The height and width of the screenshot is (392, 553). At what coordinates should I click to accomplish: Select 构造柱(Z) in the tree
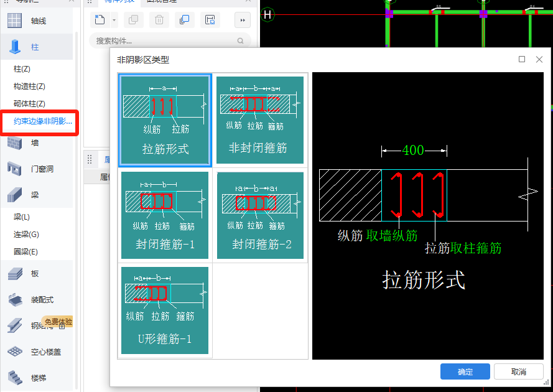pos(29,86)
